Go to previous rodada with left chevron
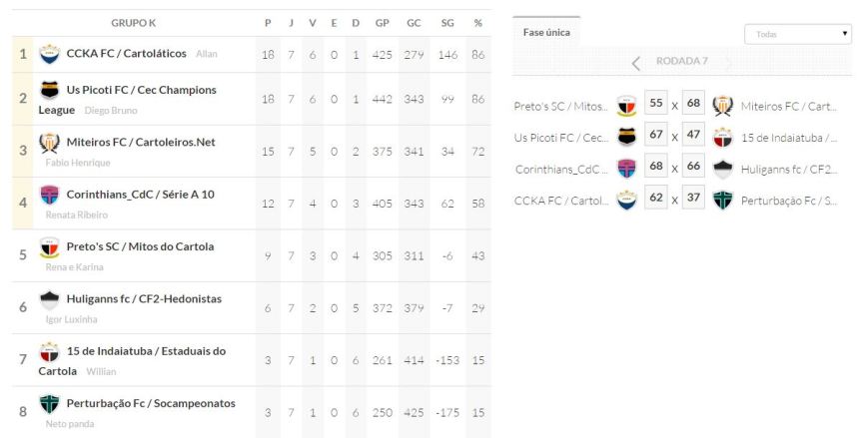 click(x=636, y=62)
